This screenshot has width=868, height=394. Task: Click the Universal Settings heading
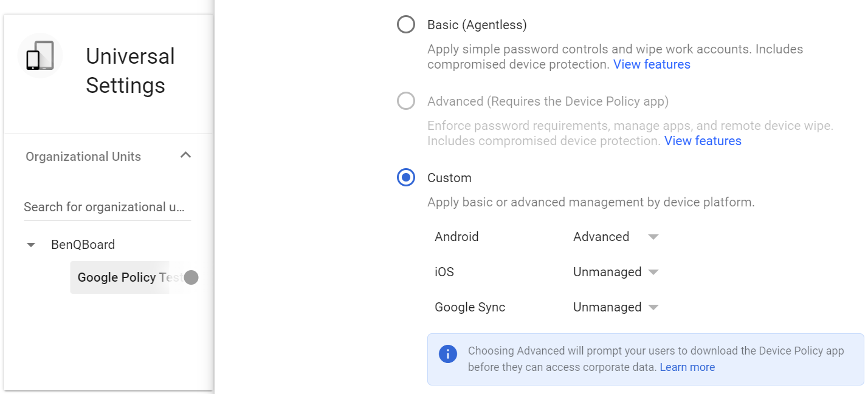click(x=131, y=70)
